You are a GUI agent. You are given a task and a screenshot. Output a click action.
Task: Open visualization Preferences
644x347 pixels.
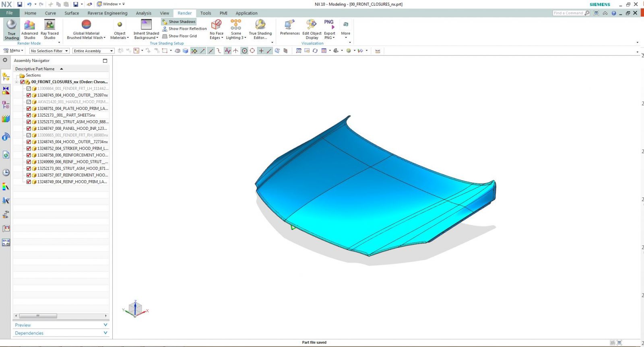pyautogui.click(x=289, y=25)
